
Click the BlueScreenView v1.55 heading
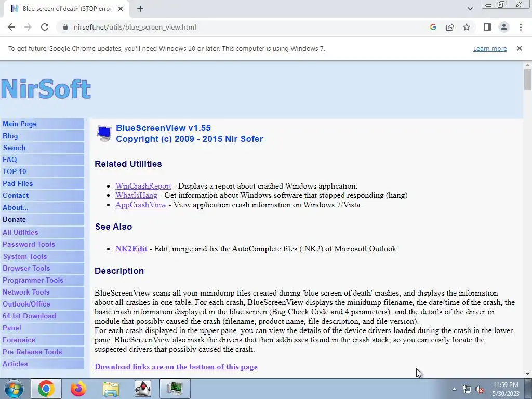click(163, 128)
